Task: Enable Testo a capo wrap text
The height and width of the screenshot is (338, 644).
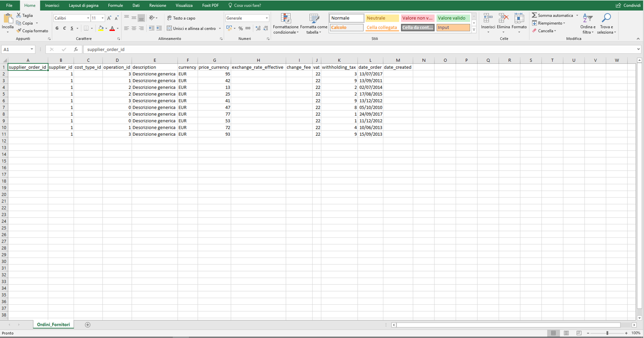Action: pyautogui.click(x=181, y=18)
